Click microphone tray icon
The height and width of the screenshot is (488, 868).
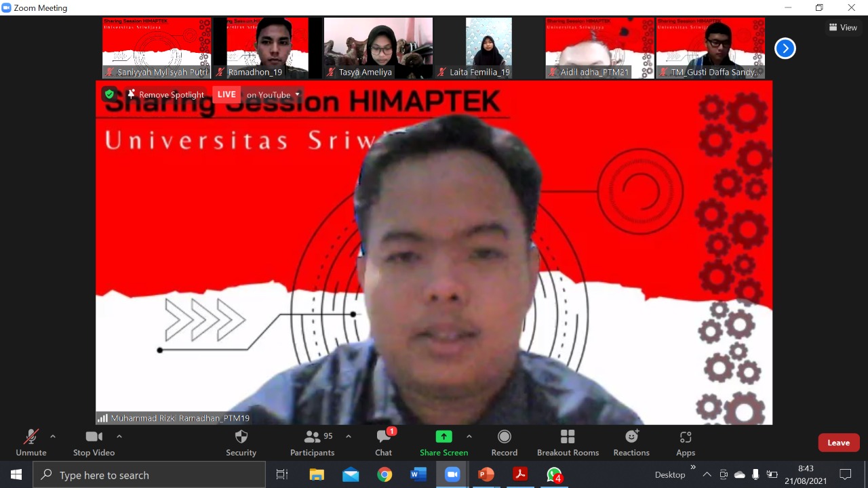click(x=755, y=475)
